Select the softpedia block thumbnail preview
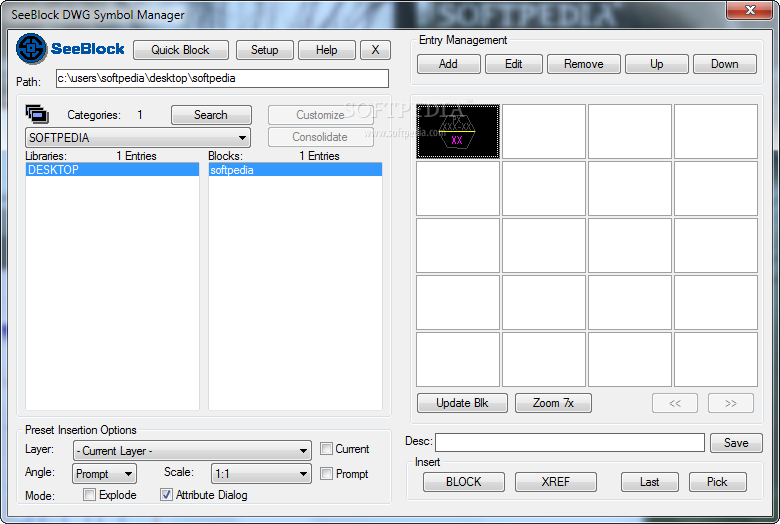This screenshot has width=780, height=524. (x=458, y=132)
